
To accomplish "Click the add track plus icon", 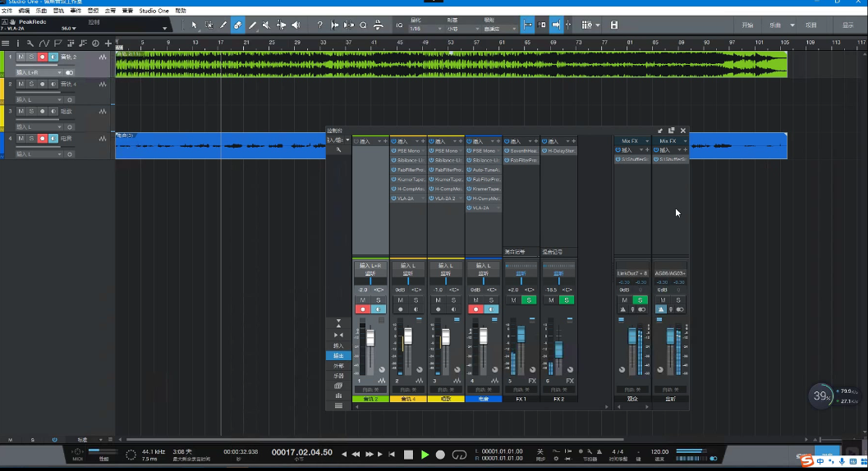I will coord(108,43).
